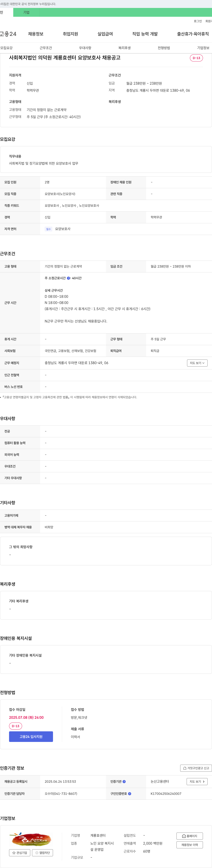Image resolution: width=212 pixels, height=868 pixels.
Task: Jump to 모집요강 section tab
Action: (x=6, y=48)
